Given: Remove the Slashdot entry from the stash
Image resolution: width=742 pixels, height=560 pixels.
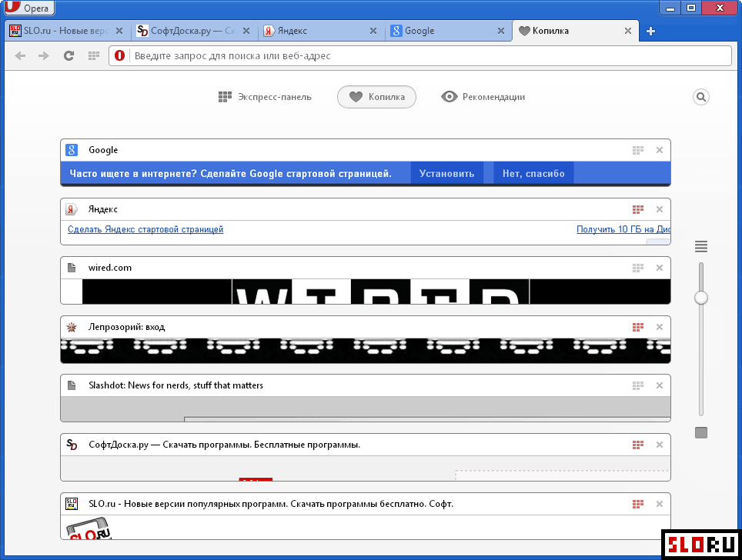Looking at the screenshot, I should pos(660,385).
